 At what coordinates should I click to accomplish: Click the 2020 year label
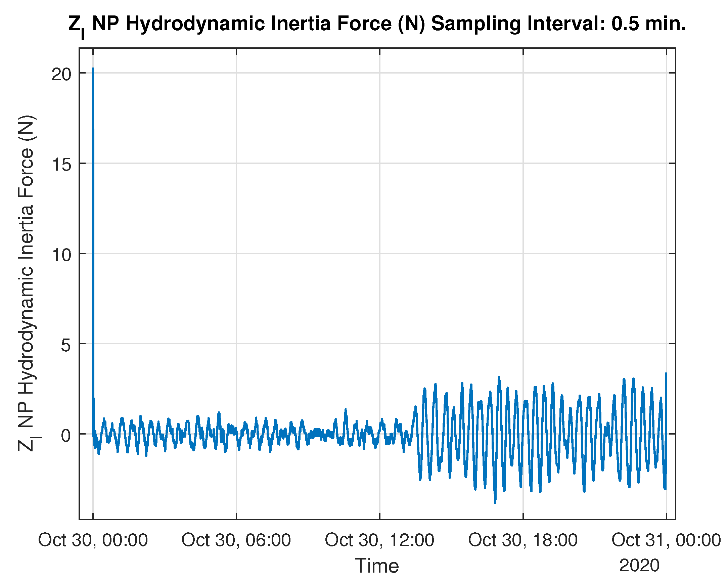pyautogui.click(x=639, y=566)
